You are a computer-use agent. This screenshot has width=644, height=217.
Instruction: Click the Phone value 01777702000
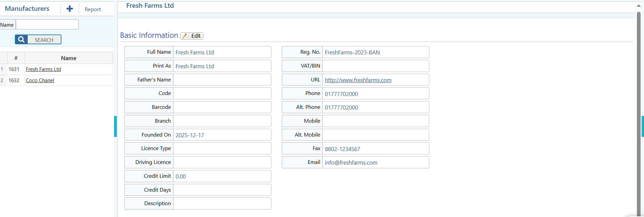coord(341,94)
